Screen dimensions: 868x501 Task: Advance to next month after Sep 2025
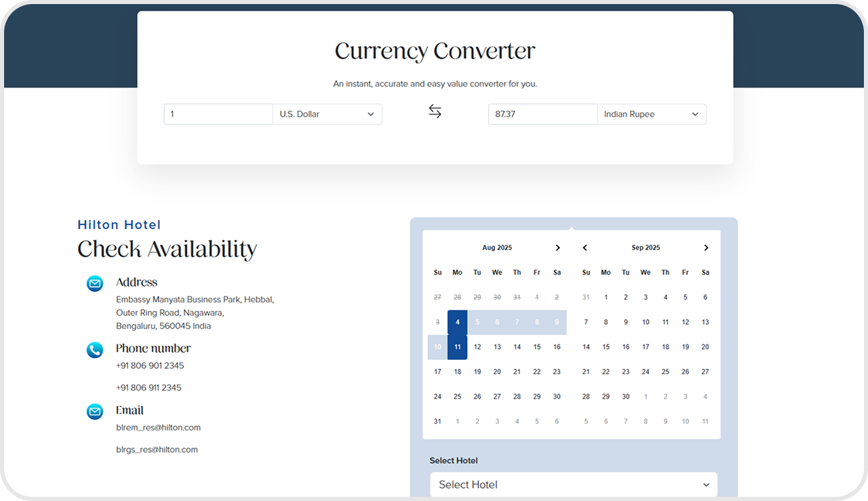pyautogui.click(x=706, y=247)
